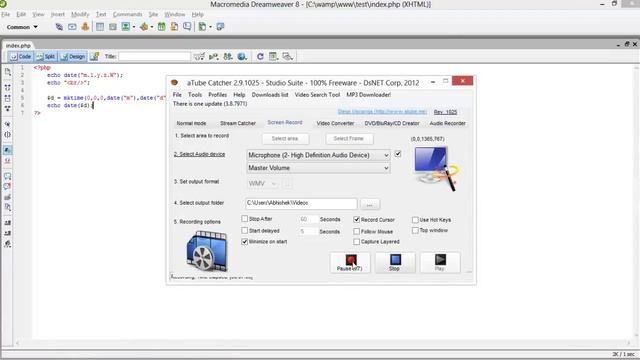Click the browser check errors icon
Screen dimensions: 640x360
199,57
